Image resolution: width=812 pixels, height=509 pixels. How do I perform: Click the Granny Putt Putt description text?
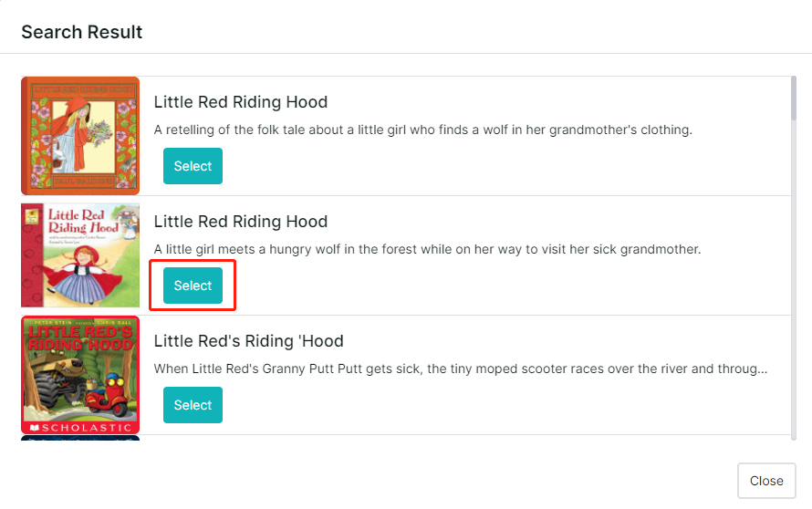[x=461, y=369]
